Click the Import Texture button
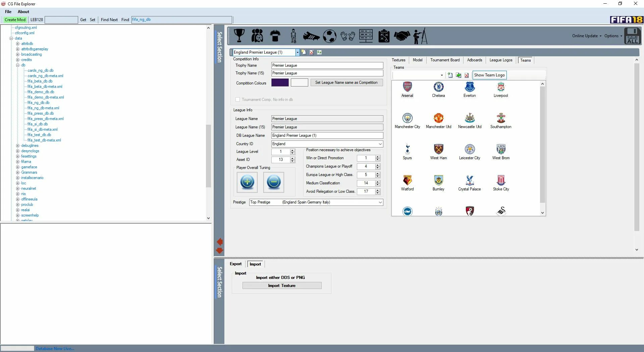 pos(282,286)
